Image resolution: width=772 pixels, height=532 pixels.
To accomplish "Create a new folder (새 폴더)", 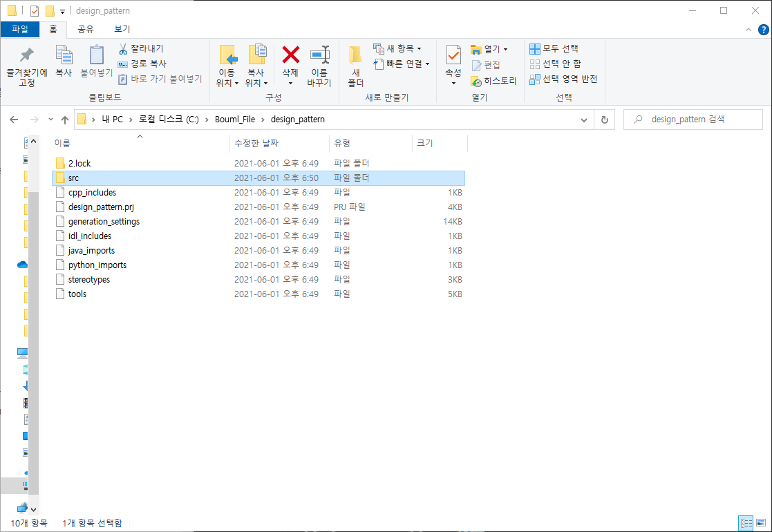I will (x=355, y=66).
